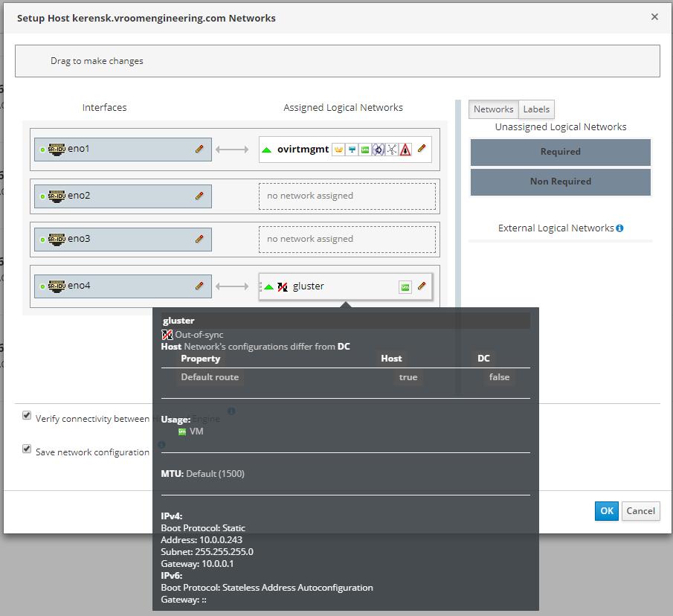673x616 pixels.
Task: Click the empty network slot for eno2
Action: [x=347, y=196]
